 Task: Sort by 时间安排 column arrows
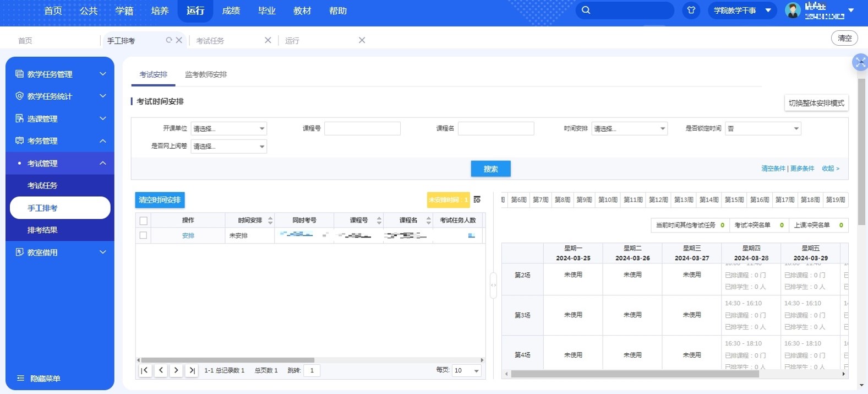pos(270,220)
